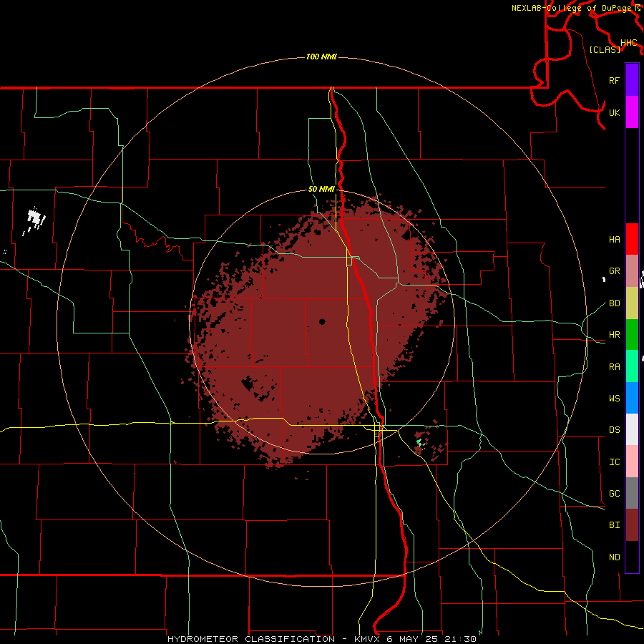The image size is (644, 644).
Task: Click the GR legend label
Action: click(615, 271)
